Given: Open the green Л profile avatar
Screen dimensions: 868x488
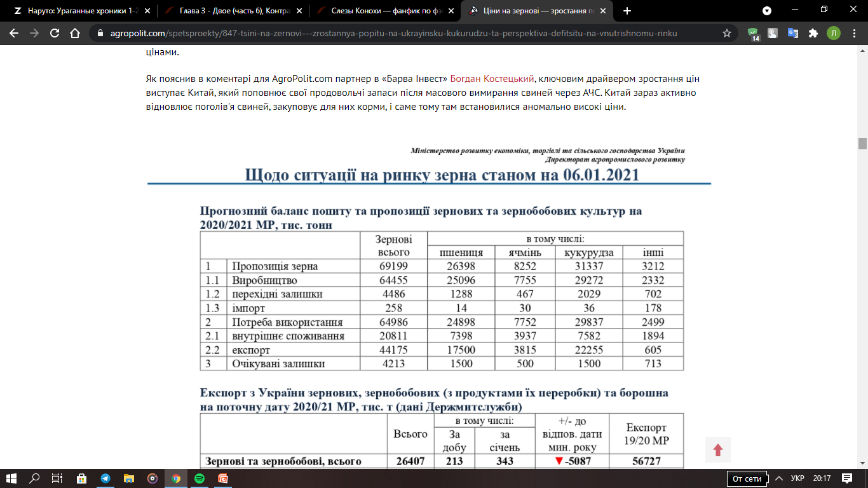Looking at the screenshot, I should pyautogui.click(x=833, y=33).
